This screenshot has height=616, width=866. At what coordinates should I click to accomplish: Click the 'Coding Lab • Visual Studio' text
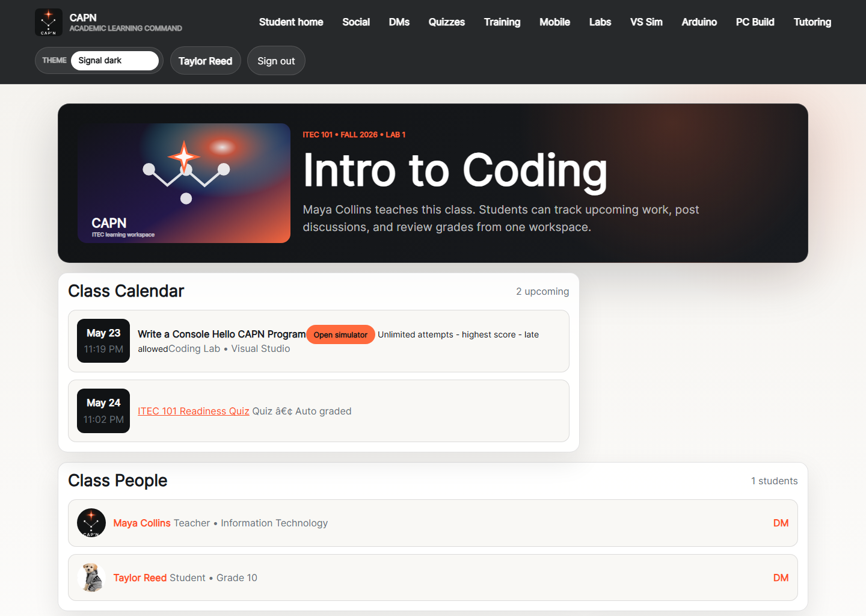click(x=229, y=349)
